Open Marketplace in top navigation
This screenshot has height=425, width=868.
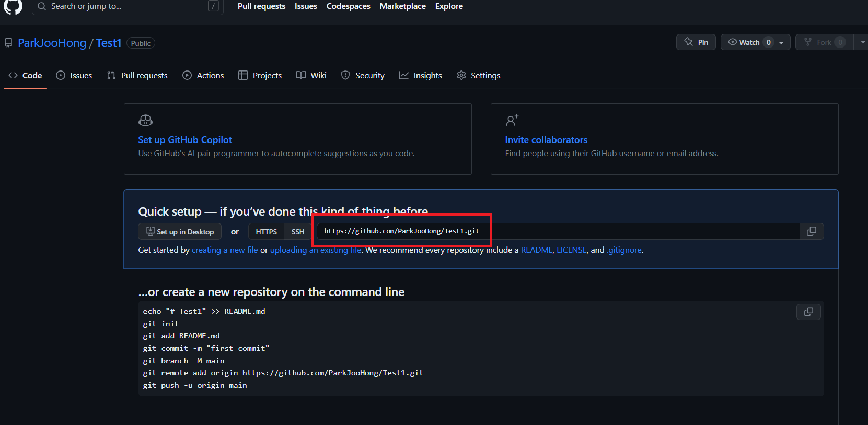[402, 6]
